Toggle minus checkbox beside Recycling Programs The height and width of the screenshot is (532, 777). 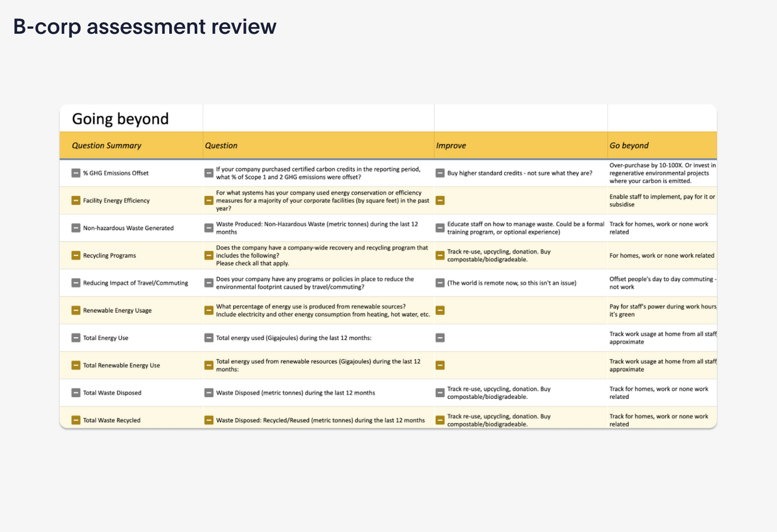coord(76,255)
